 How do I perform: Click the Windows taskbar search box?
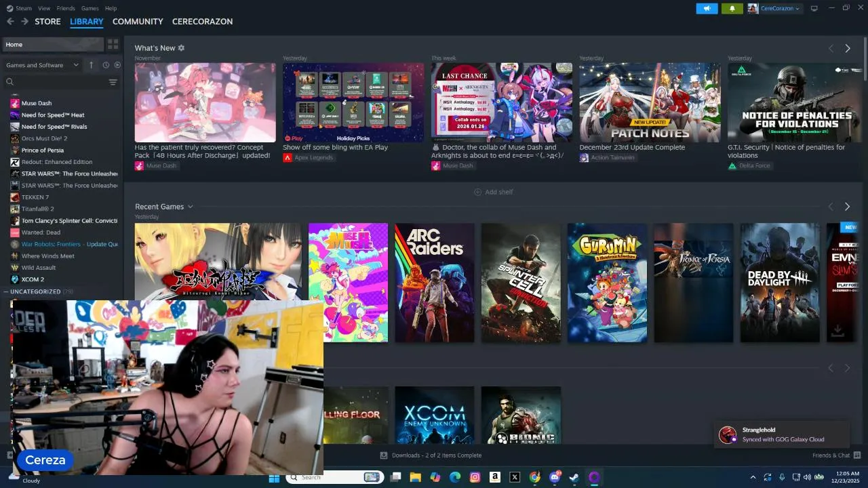(x=334, y=477)
